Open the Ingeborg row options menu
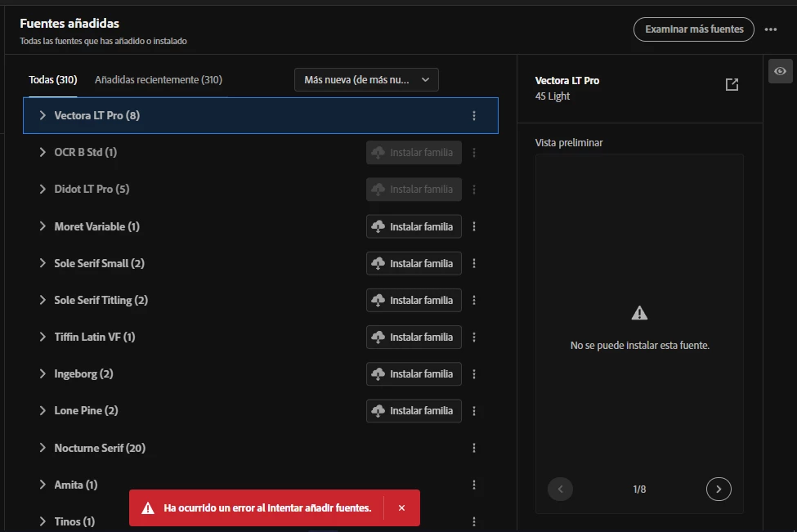This screenshot has width=797, height=532. pyautogui.click(x=474, y=374)
